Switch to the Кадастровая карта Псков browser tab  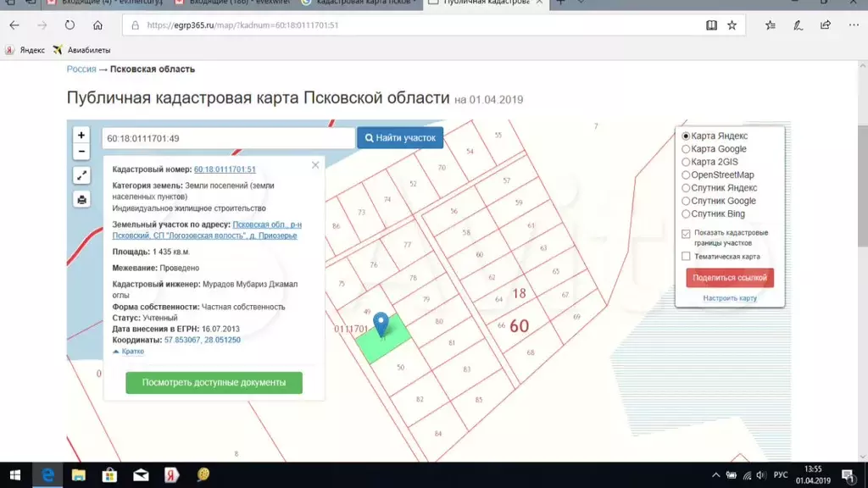(364, 3)
